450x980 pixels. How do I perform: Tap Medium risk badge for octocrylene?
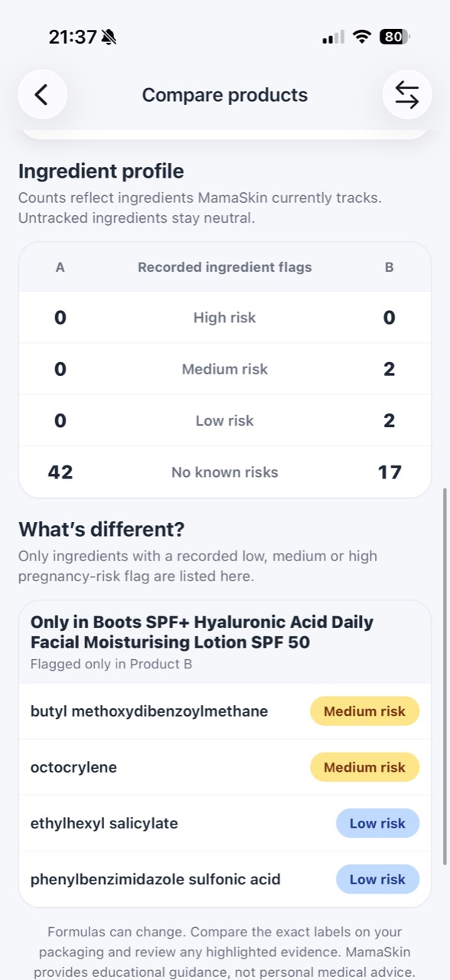[364, 767]
